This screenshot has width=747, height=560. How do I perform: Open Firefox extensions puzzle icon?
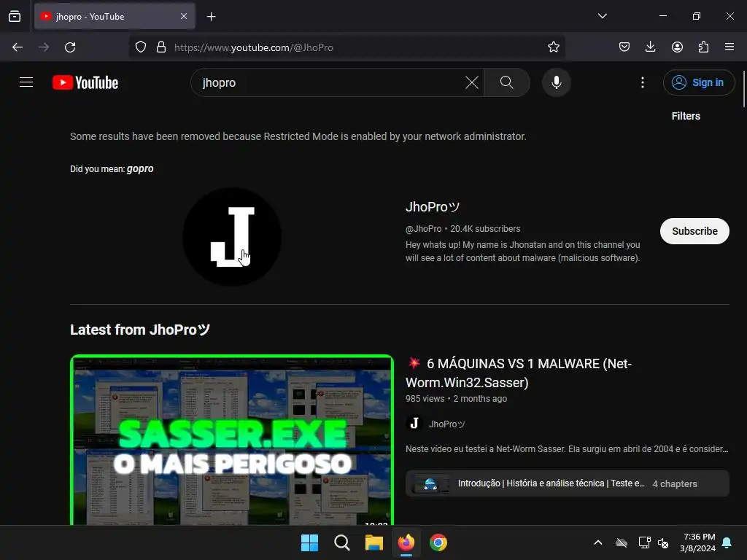point(703,47)
